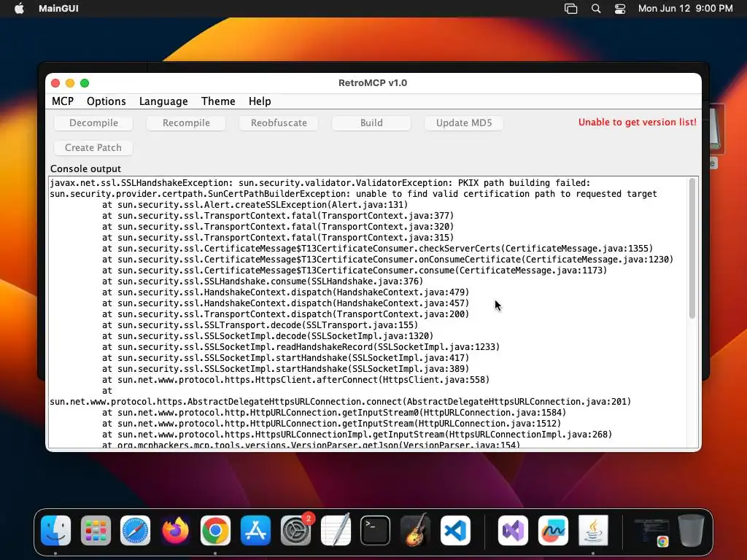The width and height of the screenshot is (747, 560).
Task: Click the SSLHandshakeException first console line
Action: 320,183
